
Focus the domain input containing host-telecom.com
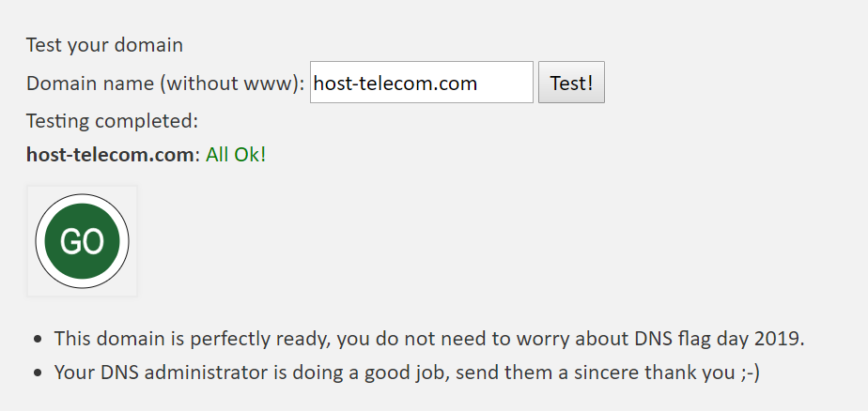(x=421, y=83)
